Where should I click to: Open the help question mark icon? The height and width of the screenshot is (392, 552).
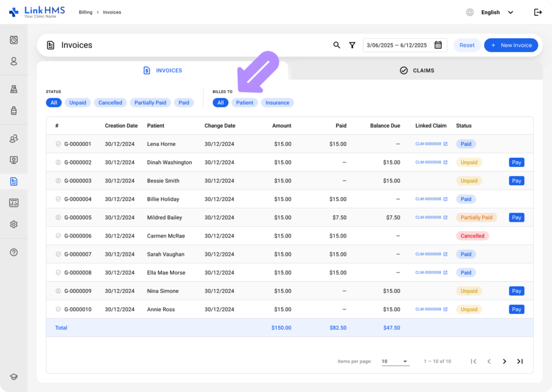(13, 253)
